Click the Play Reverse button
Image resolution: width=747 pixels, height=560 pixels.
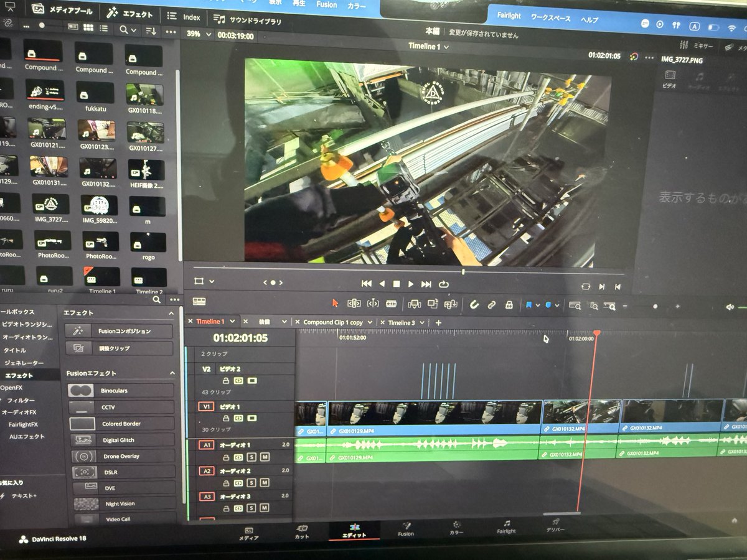[x=382, y=284]
